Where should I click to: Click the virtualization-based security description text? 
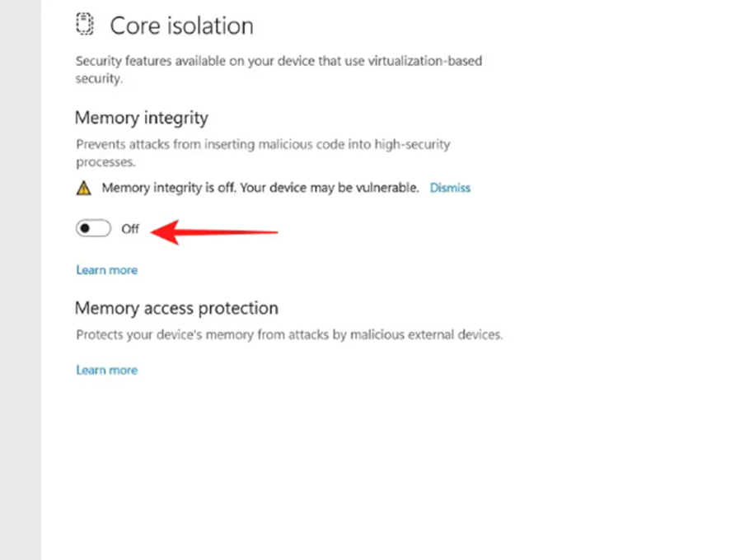pos(279,69)
